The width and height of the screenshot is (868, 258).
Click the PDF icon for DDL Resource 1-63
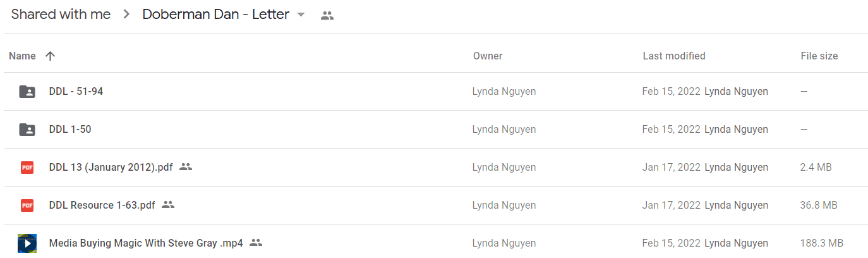coord(27,206)
